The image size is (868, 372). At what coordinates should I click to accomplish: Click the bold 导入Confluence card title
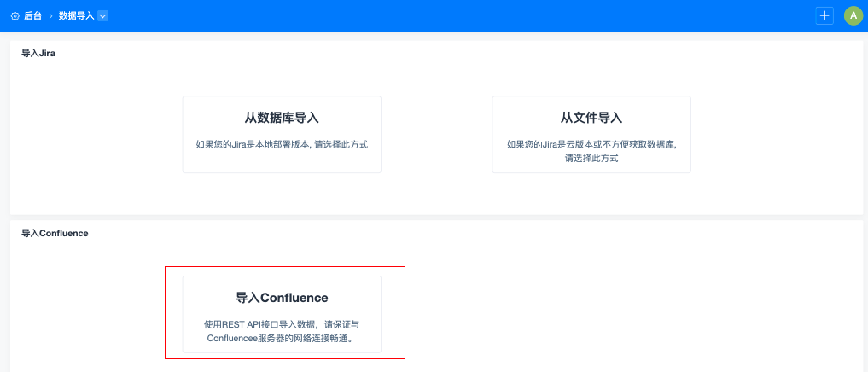[282, 298]
